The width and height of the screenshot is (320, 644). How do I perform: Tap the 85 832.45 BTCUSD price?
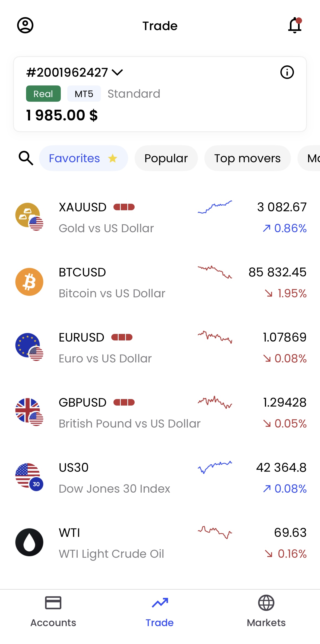pos(277,272)
